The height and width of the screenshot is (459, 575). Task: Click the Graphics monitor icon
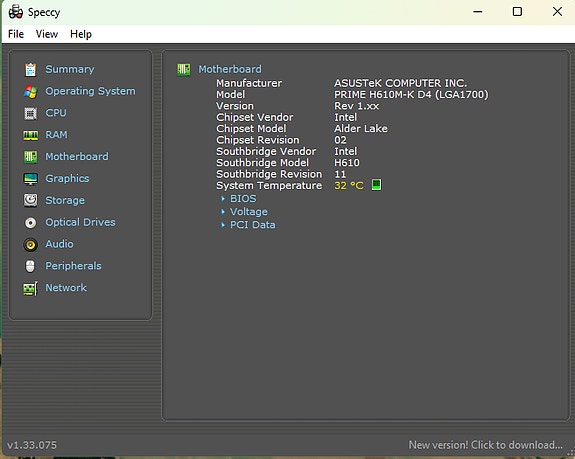click(x=30, y=179)
